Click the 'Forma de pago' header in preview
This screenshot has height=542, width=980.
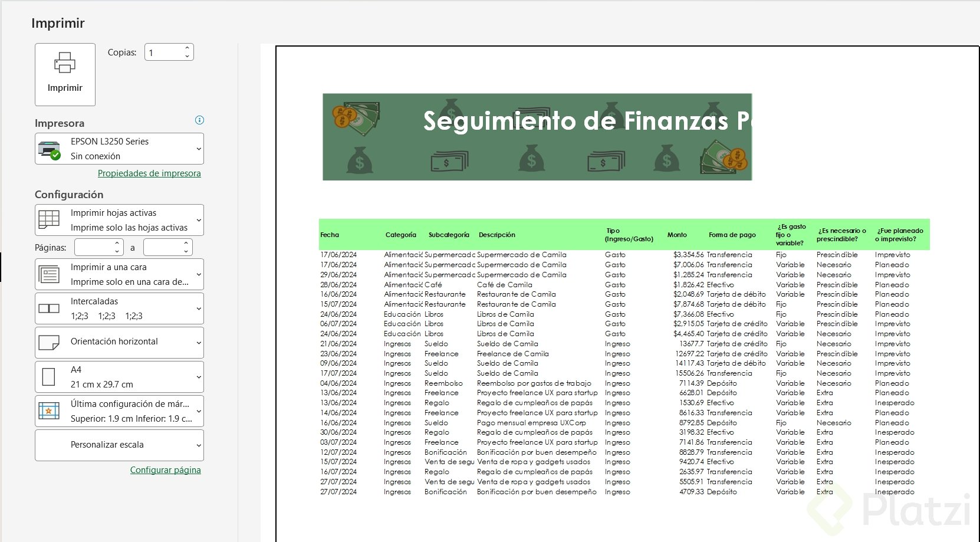(732, 235)
